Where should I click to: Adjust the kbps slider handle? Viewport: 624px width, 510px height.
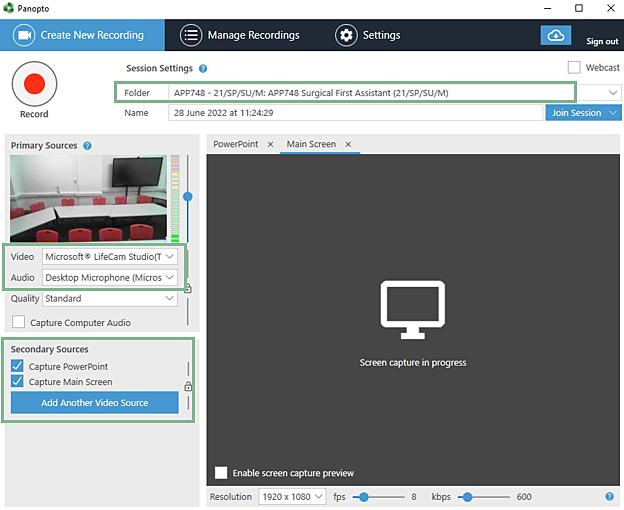pyautogui.click(x=468, y=497)
